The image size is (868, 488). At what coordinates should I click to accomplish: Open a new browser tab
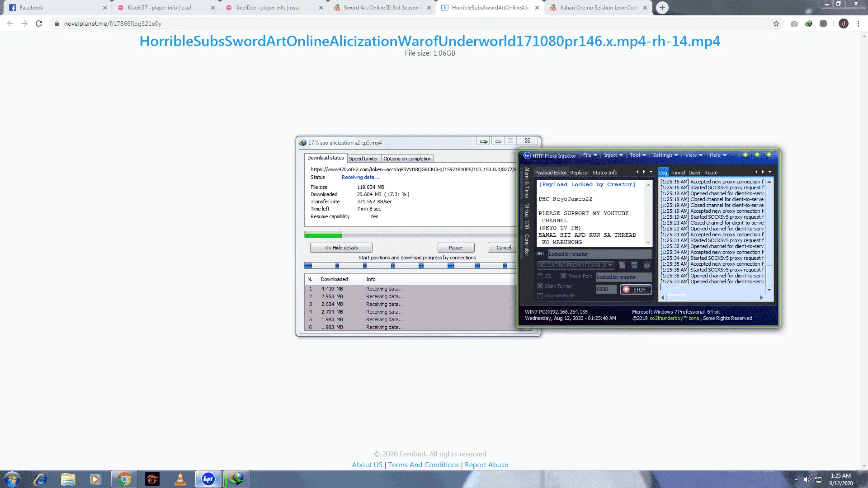click(662, 8)
